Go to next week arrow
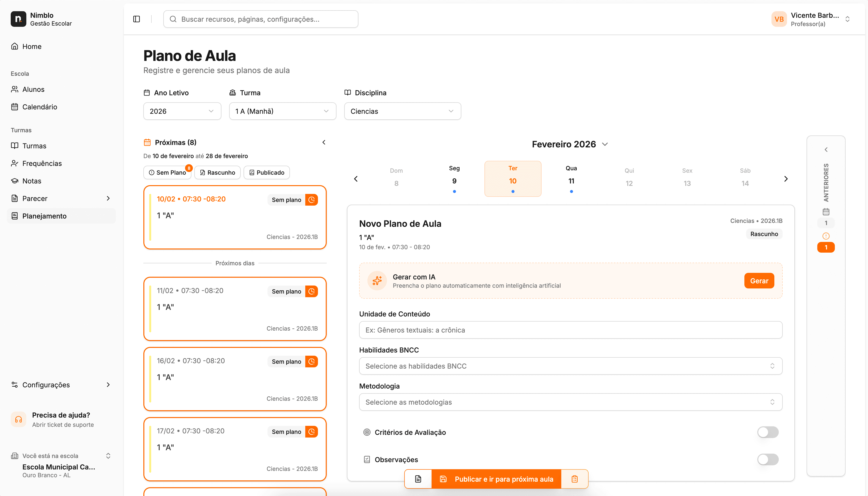This screenshot has height=496, width=868. 786,179
